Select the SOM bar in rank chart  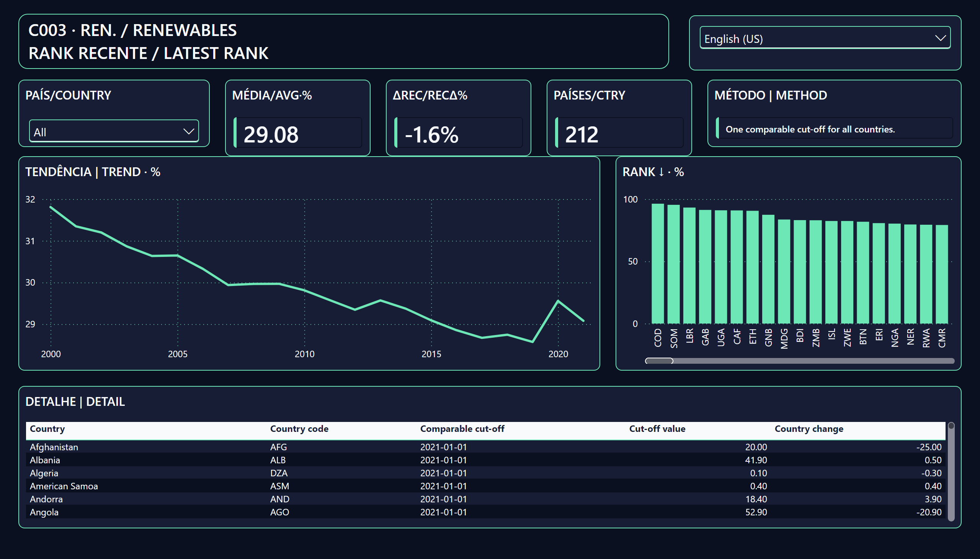(673, 264)
